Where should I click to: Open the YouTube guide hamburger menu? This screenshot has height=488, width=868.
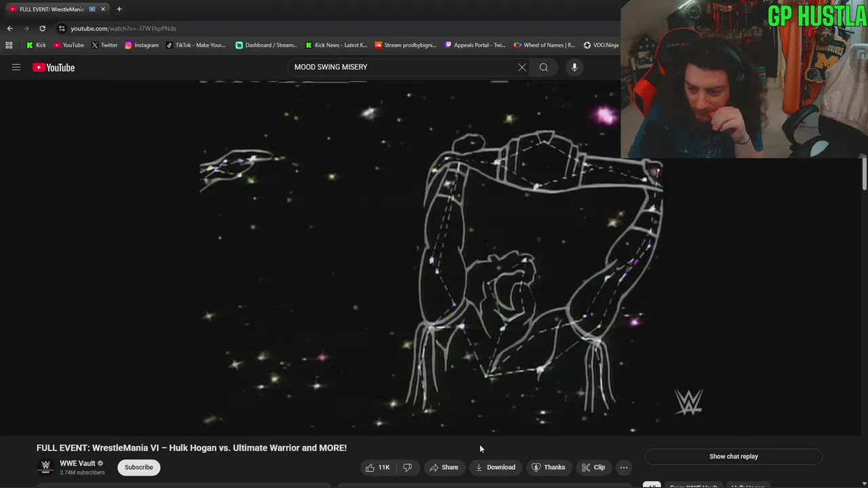pos(16,67)
